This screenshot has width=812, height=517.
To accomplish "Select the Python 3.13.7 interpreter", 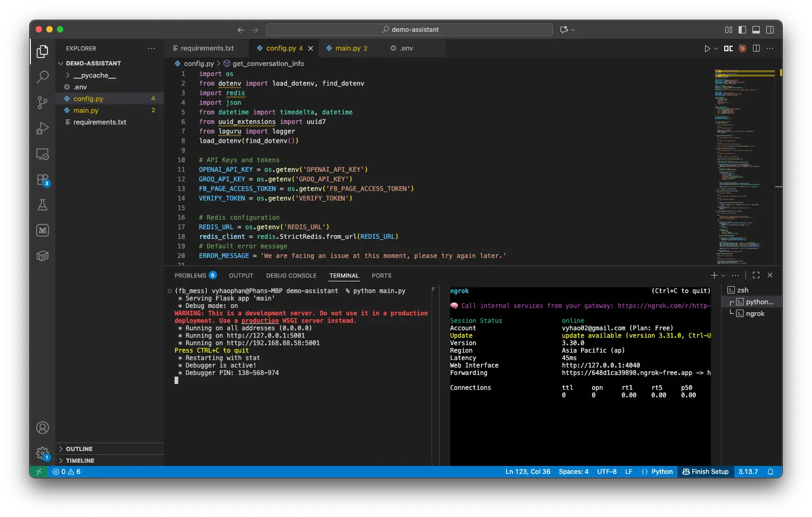I will (748, 472).
